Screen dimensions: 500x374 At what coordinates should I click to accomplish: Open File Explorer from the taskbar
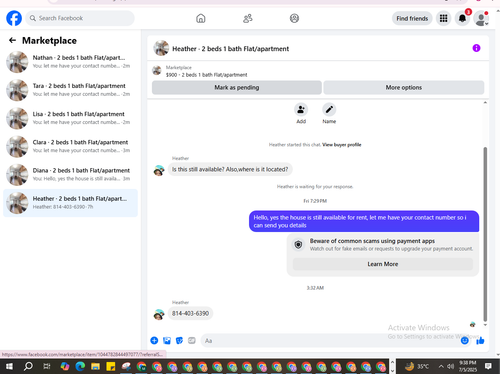(95, 367)
